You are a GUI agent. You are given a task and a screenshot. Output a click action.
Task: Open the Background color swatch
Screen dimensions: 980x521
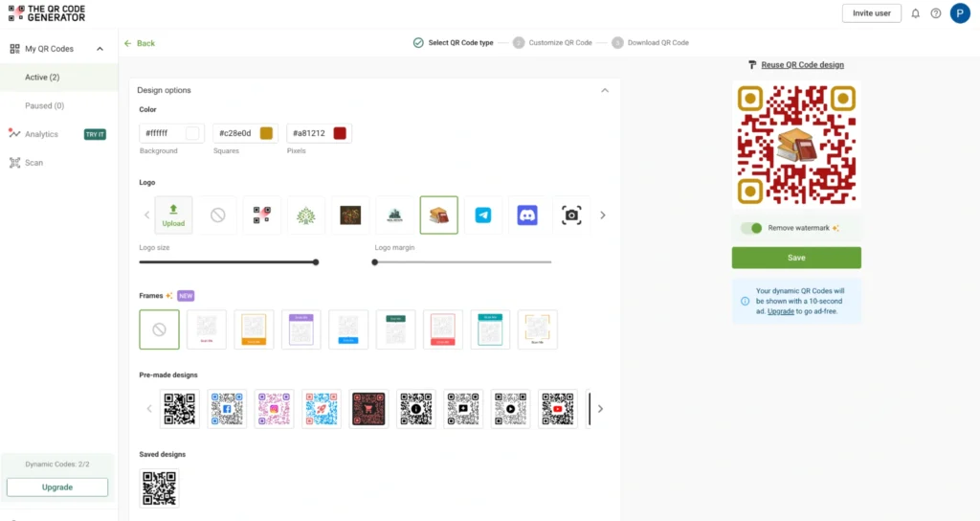click(192, 133)
